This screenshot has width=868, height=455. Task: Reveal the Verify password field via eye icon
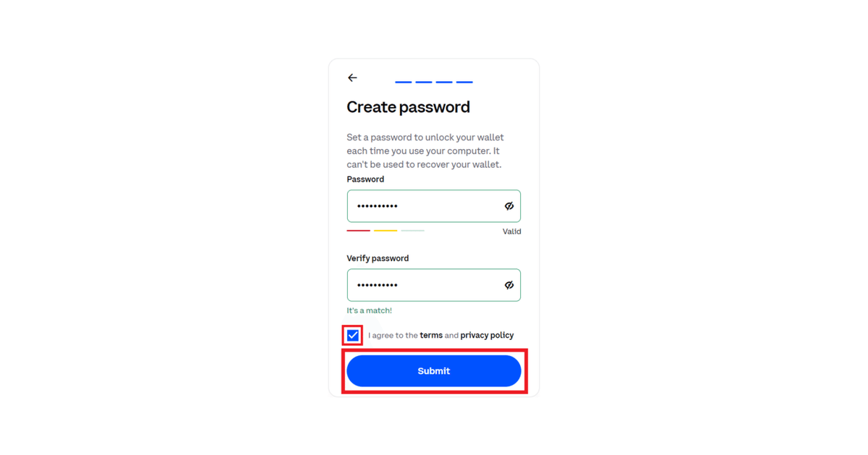pos(509,285)
